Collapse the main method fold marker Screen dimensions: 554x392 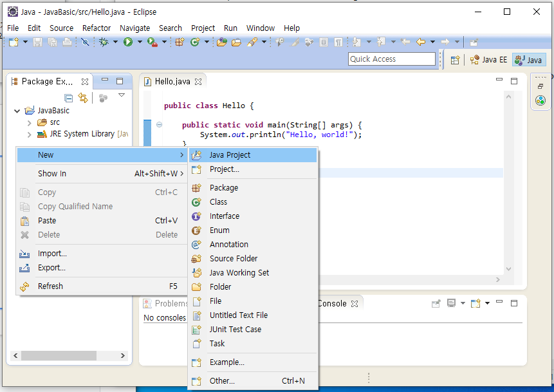[x=160, y=124]
